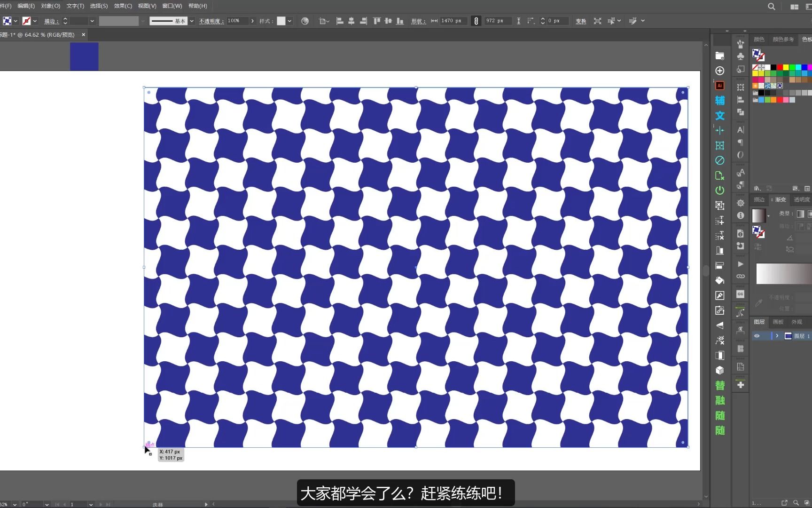
Task: Switch to the 颜色参考 panel tab
Action: (x=783, y=40)
